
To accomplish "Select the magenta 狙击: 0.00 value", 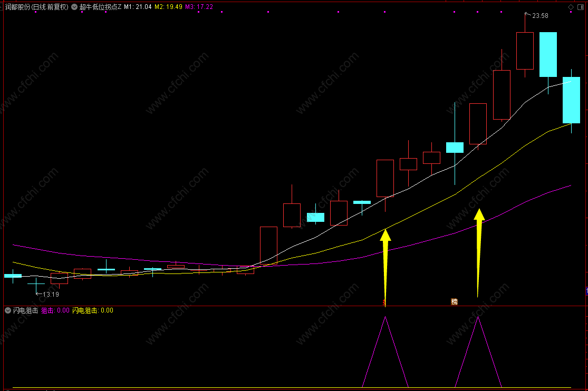I will pos(55,310).
